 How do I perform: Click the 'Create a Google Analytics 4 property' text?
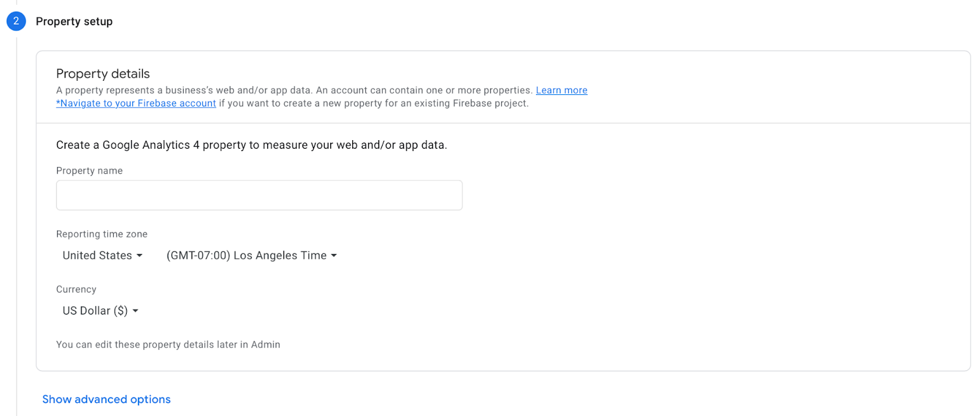click(x=252, y=145)
